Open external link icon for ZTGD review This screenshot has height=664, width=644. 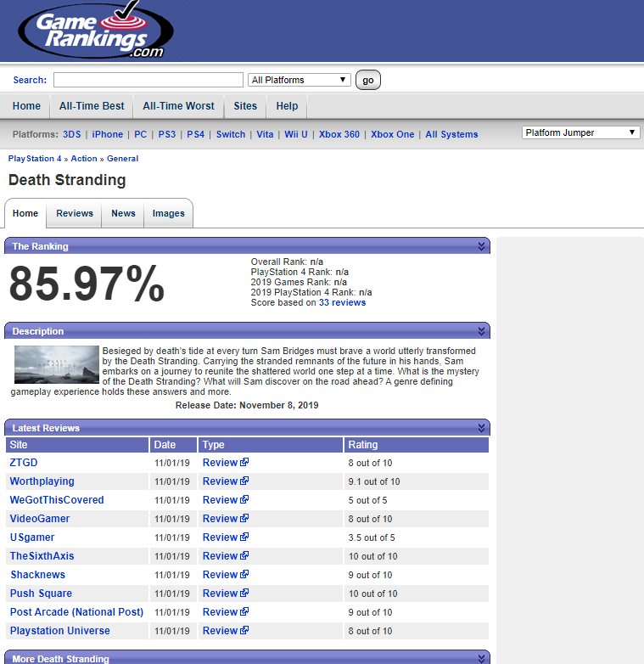[x=244, y=462]
